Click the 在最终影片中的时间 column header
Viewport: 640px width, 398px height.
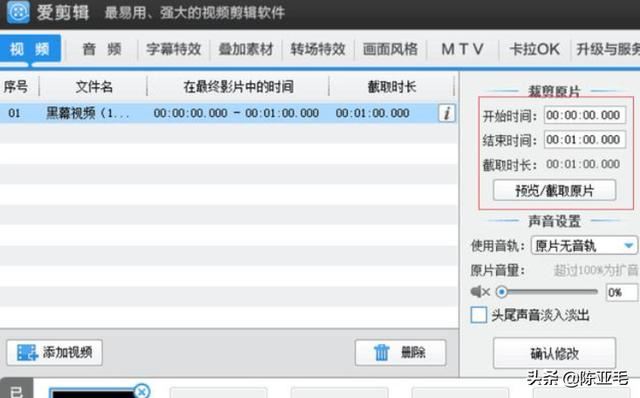(x=238, y=87)
